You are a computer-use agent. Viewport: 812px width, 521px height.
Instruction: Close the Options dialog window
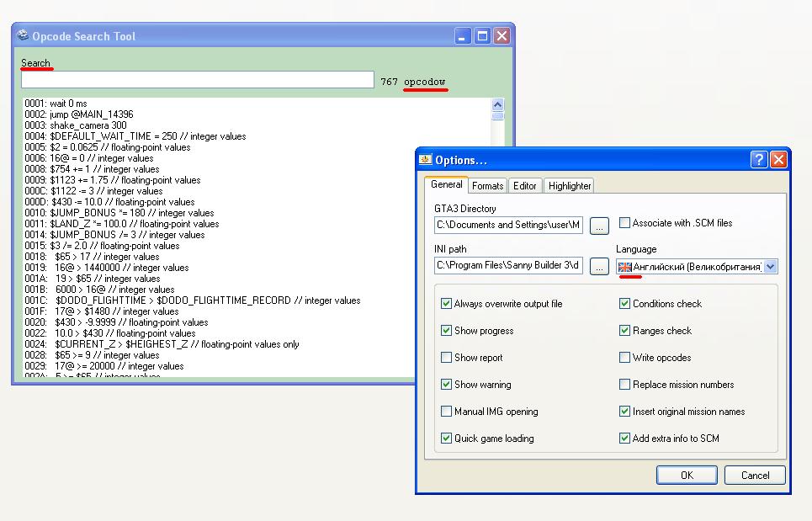(x=778, y=159)
